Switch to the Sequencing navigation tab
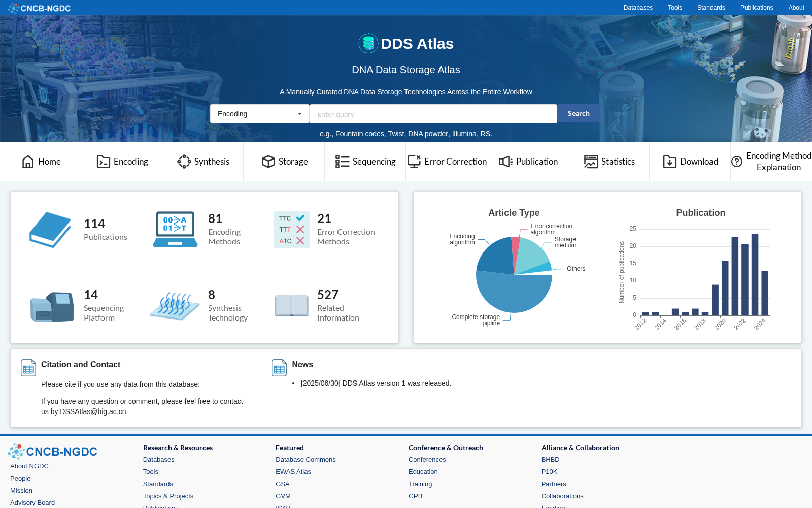Viewport: 812px width, 508px height. pos(365,162)
